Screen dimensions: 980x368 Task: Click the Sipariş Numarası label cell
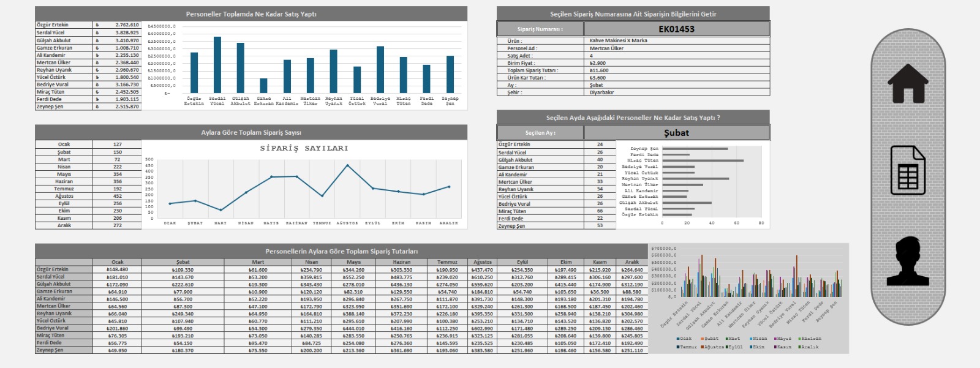(540, 29)
